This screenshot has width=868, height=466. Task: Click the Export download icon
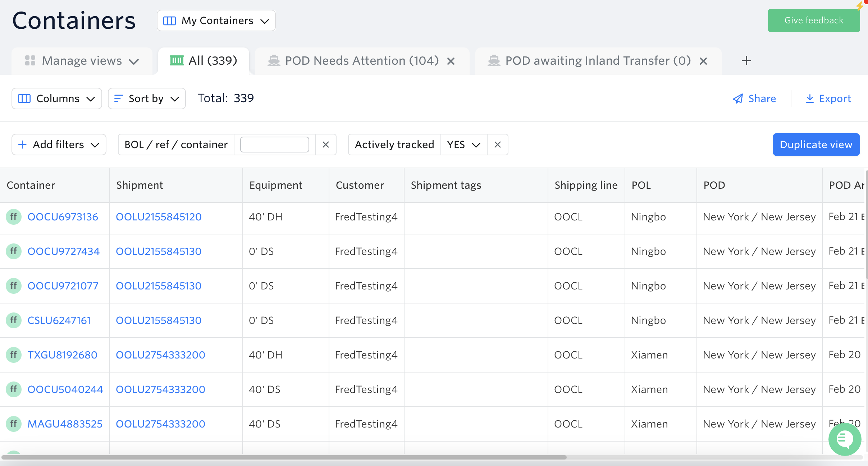click(809, 99)
